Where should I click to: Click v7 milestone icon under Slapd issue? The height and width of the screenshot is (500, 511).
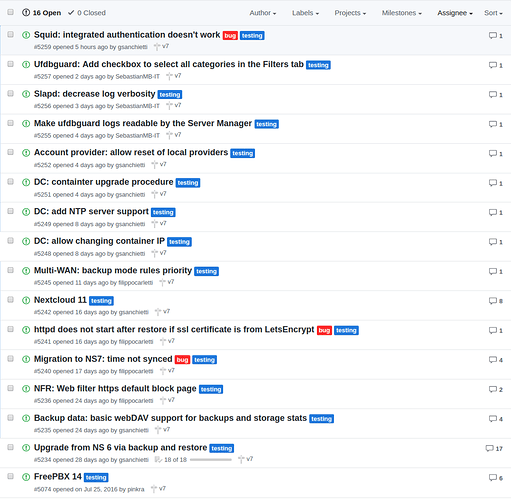tap(169, 105)
